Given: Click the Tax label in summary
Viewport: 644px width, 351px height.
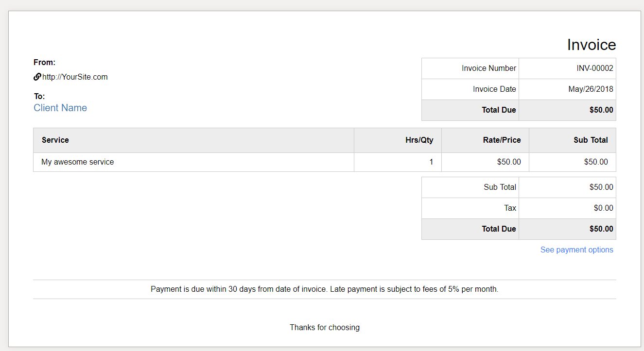Looking at the screenshot, I should (x=510, y=208).
